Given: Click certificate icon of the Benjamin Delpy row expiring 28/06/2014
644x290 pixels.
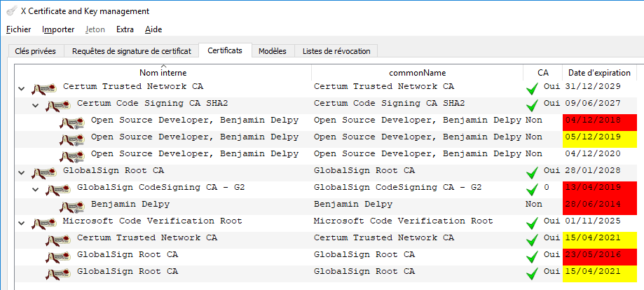Looking at the screenshot, I should tap(72, 206).
